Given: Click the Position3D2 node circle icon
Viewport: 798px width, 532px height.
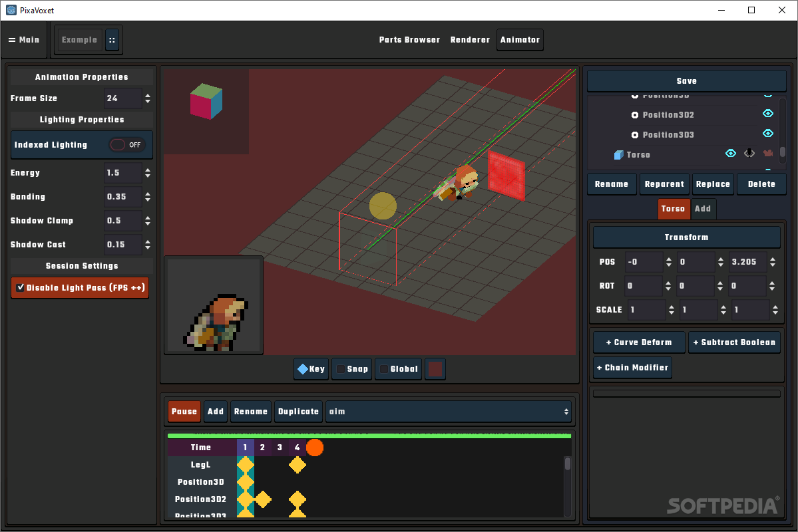Looking at the screenshot, I should [635, 115].
